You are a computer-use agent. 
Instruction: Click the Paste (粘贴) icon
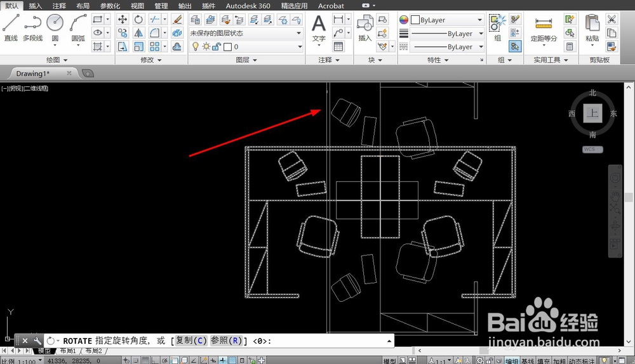pos(592,27)
